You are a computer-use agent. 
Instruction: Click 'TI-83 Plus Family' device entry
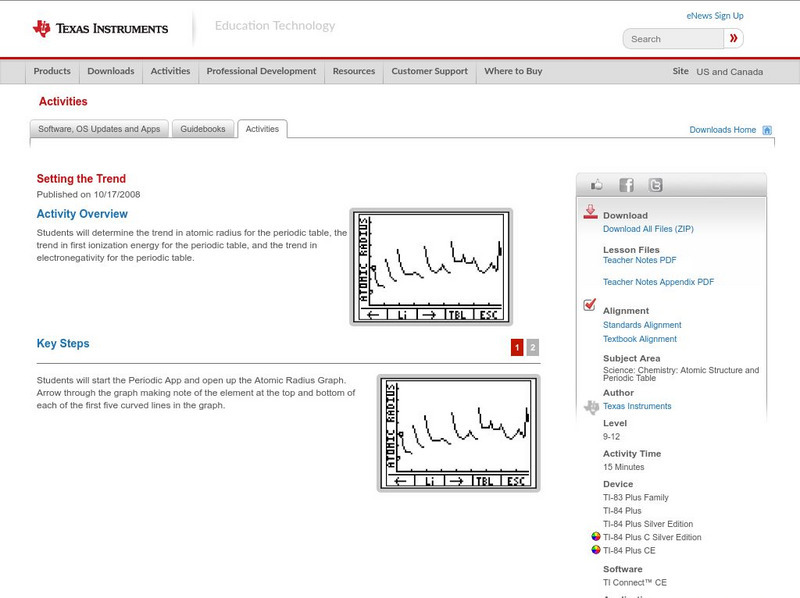[x=636, y=497]
